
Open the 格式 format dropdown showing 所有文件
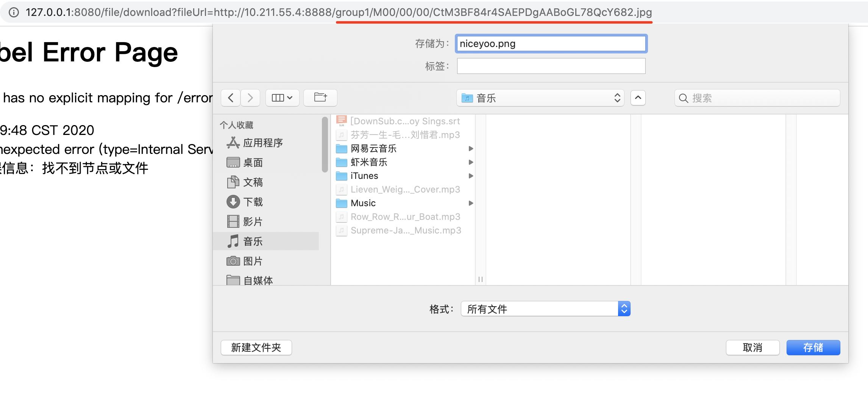point(545,309)
